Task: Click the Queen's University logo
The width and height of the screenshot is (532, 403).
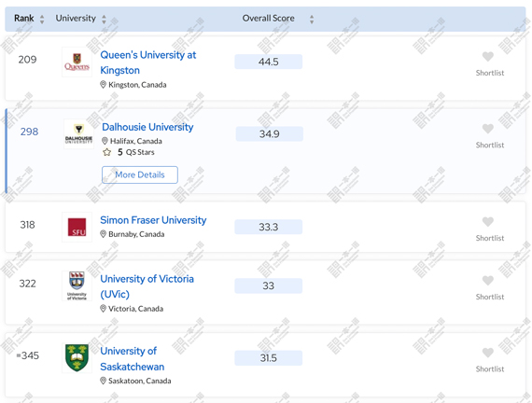Action: (77, 63)
